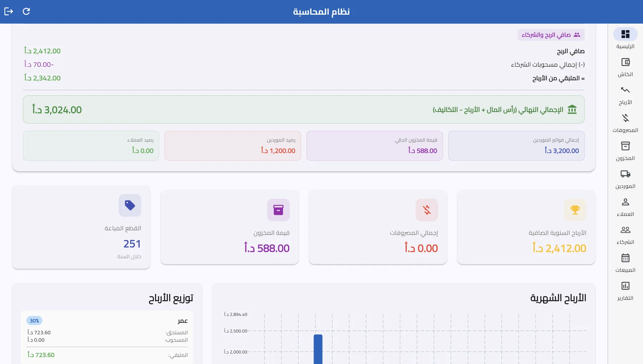
Task: Click the صافي الربح والشركاء chip
Action: click(551, 35)
